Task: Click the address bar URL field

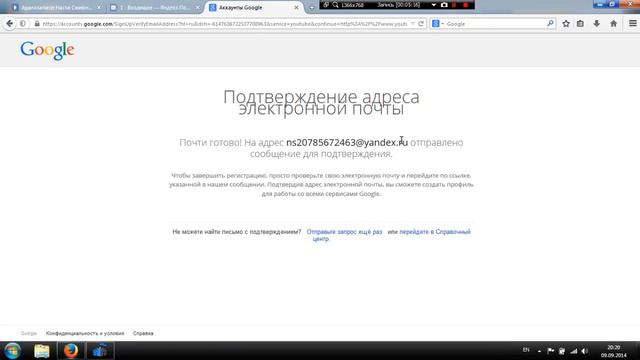Action: point(224,24)
